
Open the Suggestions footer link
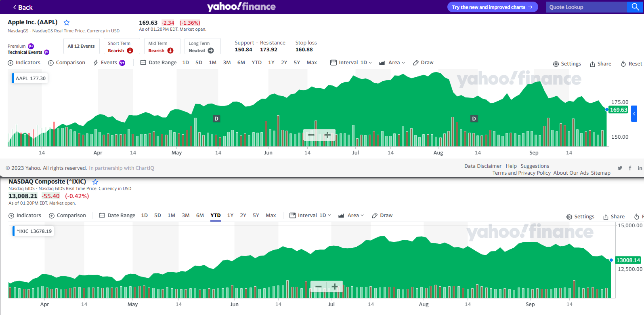pos(535,166)
